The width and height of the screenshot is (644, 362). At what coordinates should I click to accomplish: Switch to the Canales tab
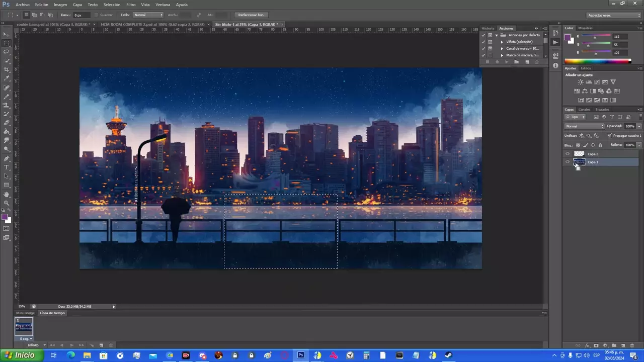[x=584, y=109]
